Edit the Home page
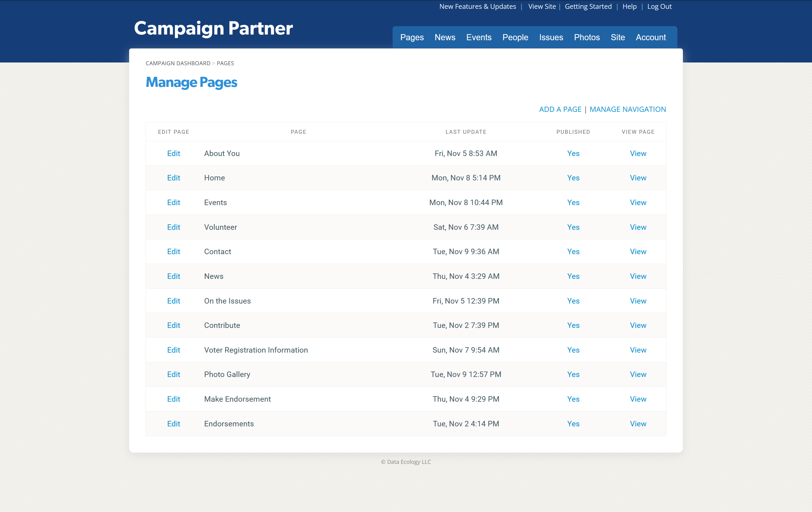Viewport: 812px width, 512px height. [x=173, y=178]
